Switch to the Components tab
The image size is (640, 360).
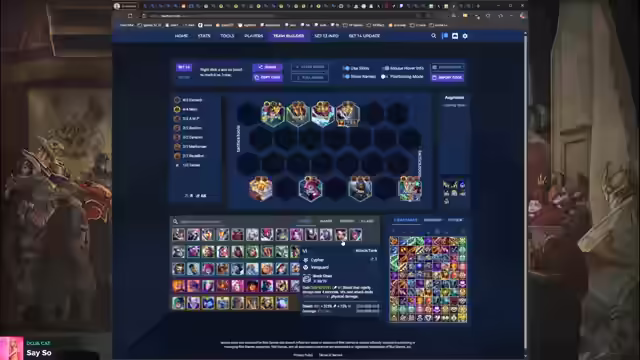405,220
